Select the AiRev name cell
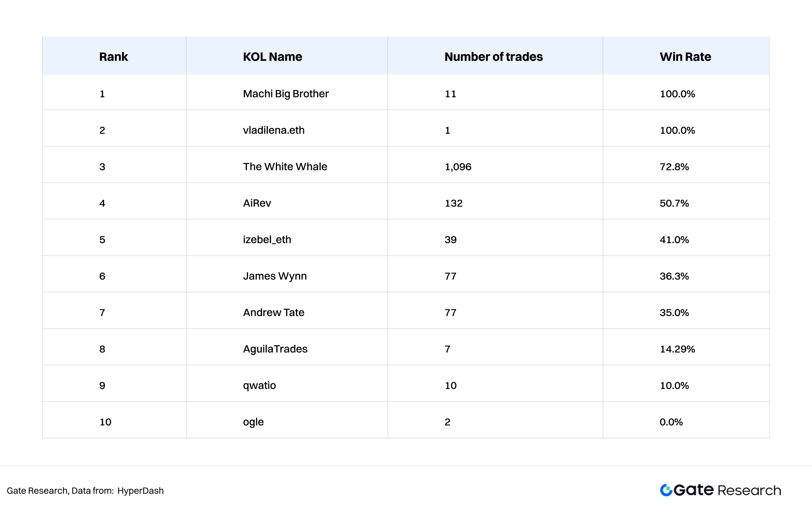This screenshot has width=812, height=515. click(257, 203)
